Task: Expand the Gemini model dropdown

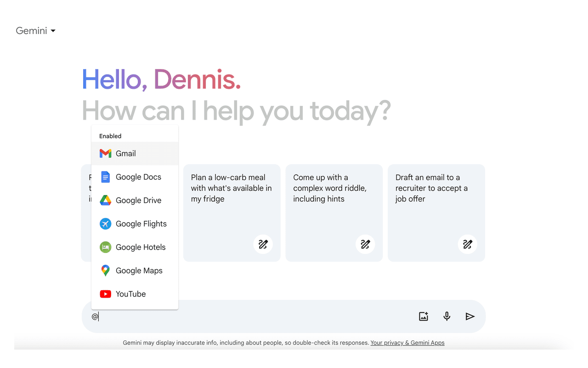Action: [x=36, y=31]
